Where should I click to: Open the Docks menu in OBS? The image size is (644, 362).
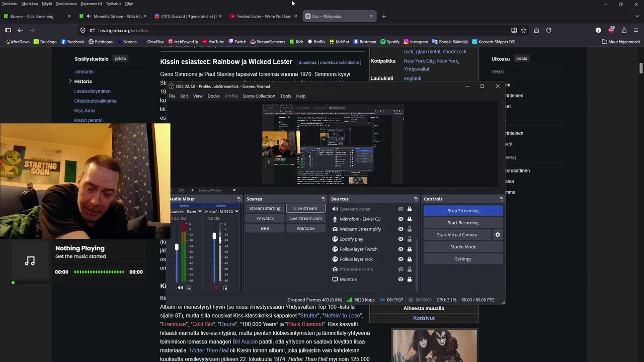pyautogui.click(x=213, y=96)
